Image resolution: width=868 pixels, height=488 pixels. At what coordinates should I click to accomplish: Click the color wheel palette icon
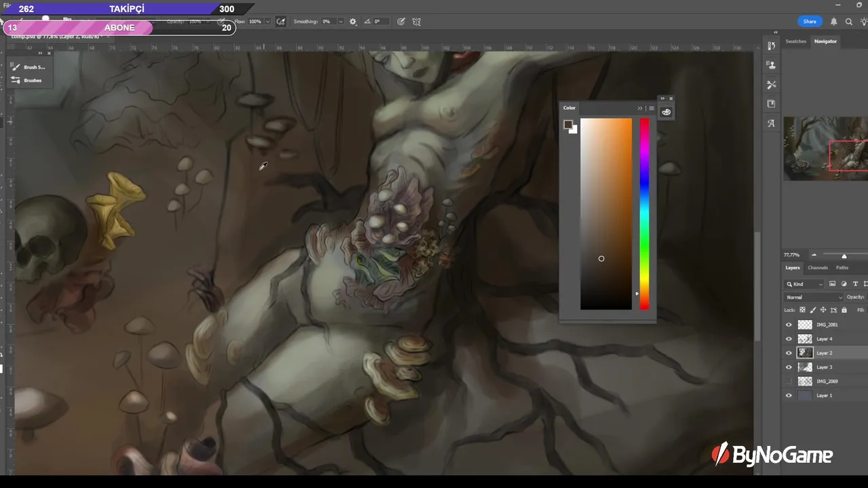coord(666,112)
